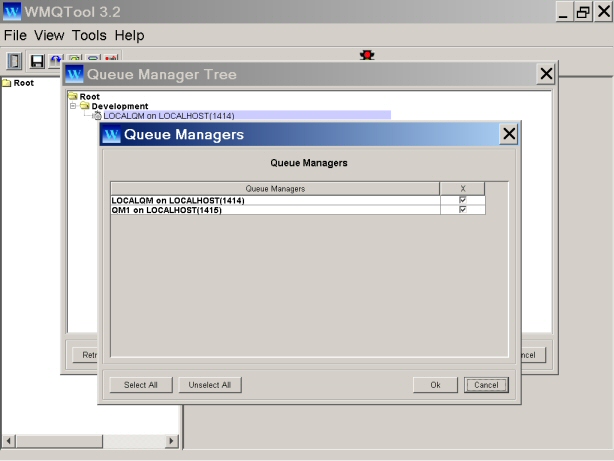Click left arrow of horizontal scrollbar
The image size is (614, 461).
[x=9, y=441]
